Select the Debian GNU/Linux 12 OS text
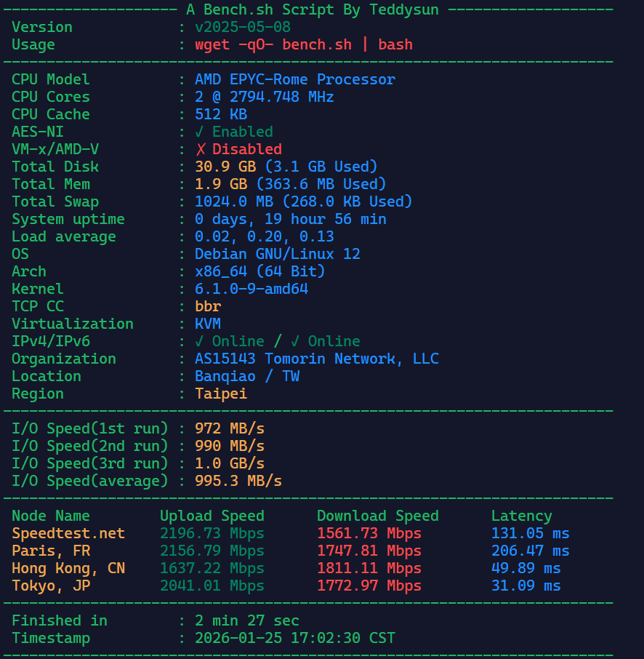 point(277,254)
